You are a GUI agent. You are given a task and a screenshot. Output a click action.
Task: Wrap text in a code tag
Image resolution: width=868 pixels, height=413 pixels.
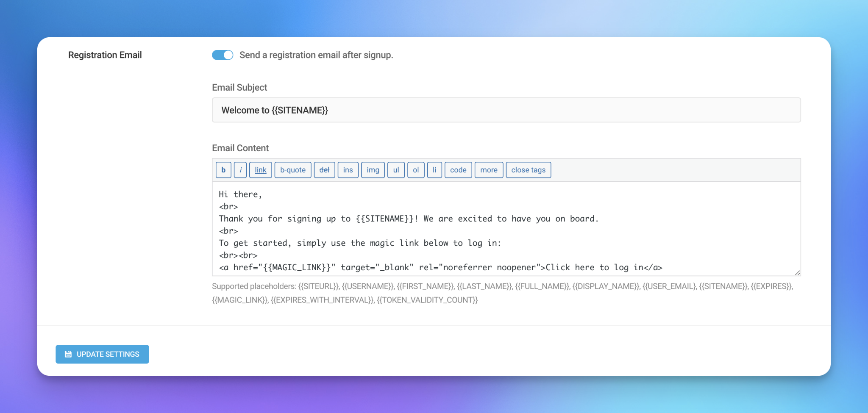[x=458, y=170]
